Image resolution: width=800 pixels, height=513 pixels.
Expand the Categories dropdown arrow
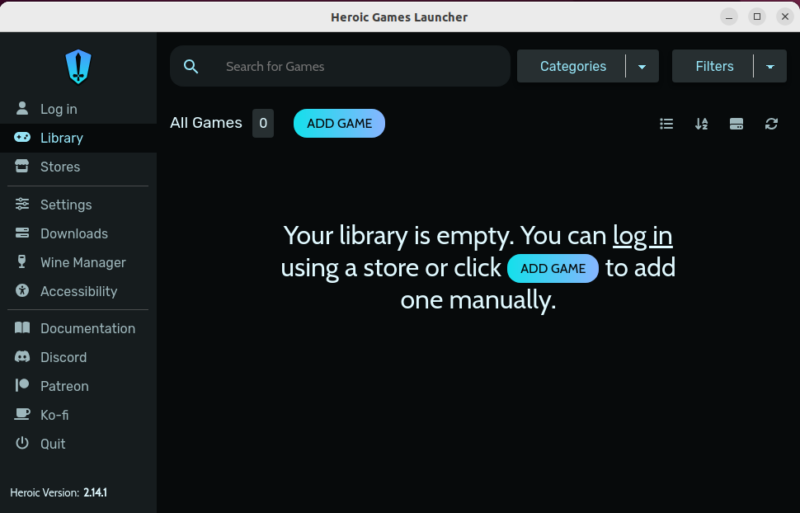642,66
